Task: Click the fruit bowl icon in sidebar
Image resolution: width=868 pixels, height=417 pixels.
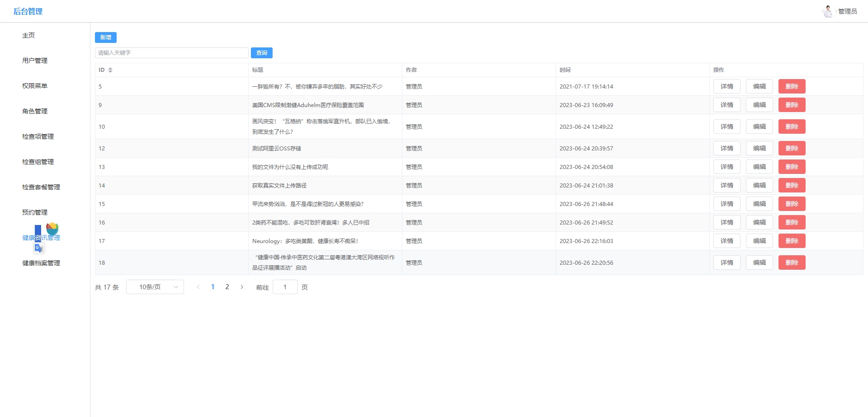Action: 52,228
